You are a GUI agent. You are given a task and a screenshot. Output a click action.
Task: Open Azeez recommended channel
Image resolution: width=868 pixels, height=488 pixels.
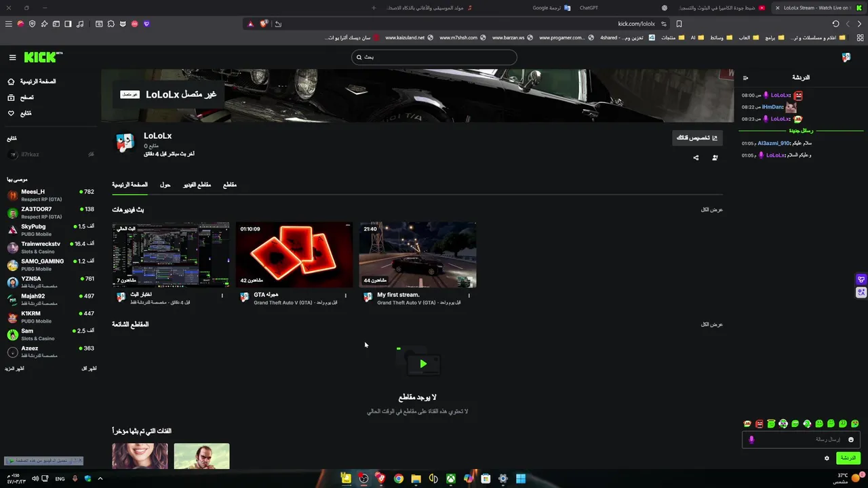click(50, 352)
